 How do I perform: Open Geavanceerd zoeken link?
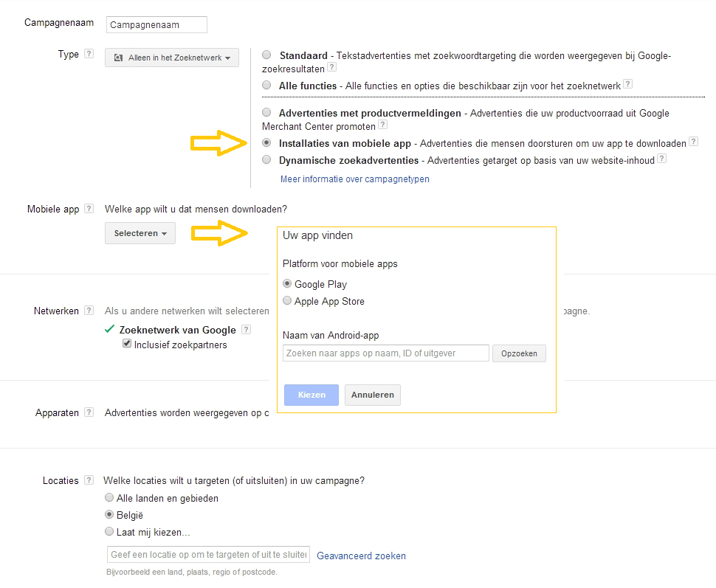coord(361,556)
